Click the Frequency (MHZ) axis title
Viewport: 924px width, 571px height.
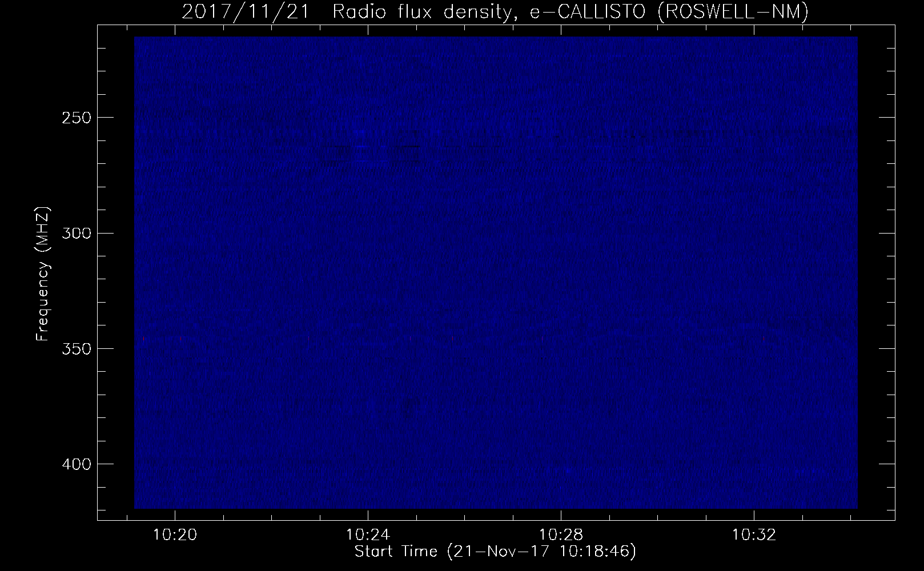[x=43, y=274]
